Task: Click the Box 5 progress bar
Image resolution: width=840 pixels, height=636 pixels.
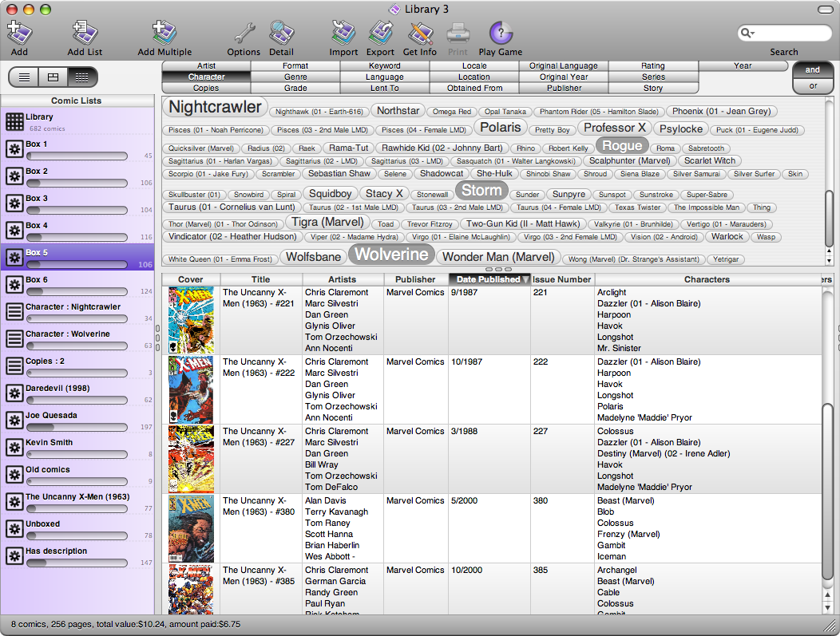Action: [x=77, y=264]
